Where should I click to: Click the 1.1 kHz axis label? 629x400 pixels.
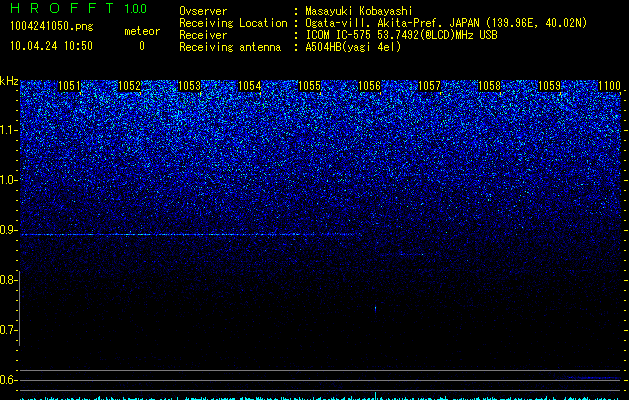click(8, 130)
